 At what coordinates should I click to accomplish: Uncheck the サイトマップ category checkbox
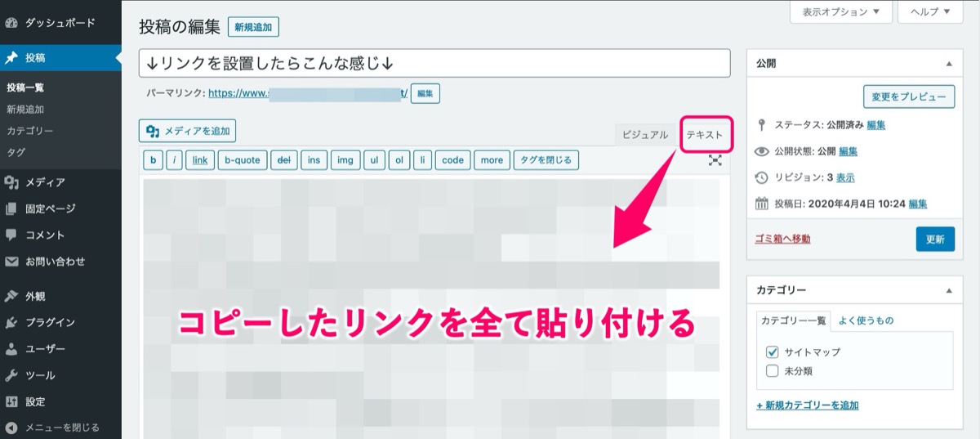[773, 352]
